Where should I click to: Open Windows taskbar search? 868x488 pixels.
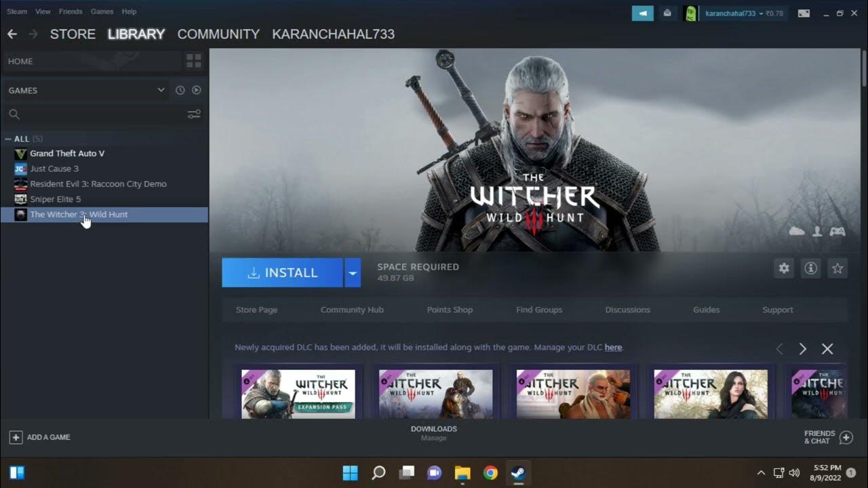[378, 472]
